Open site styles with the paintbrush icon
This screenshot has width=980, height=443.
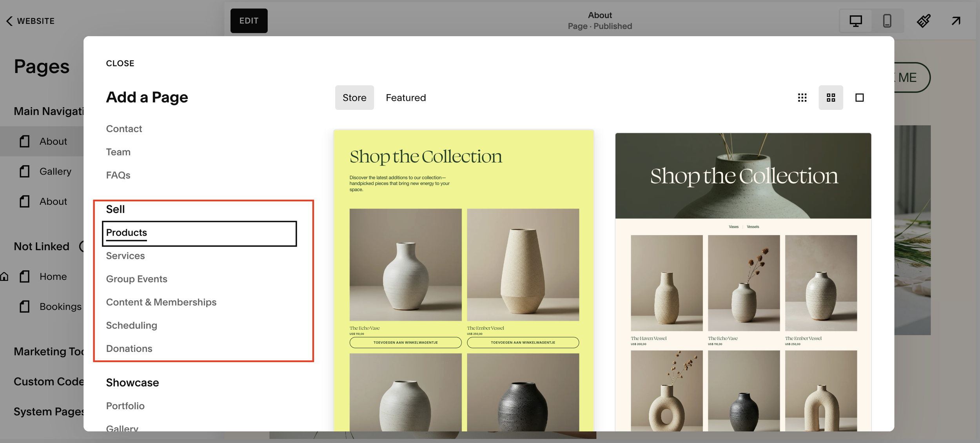(x=924, y=20)
